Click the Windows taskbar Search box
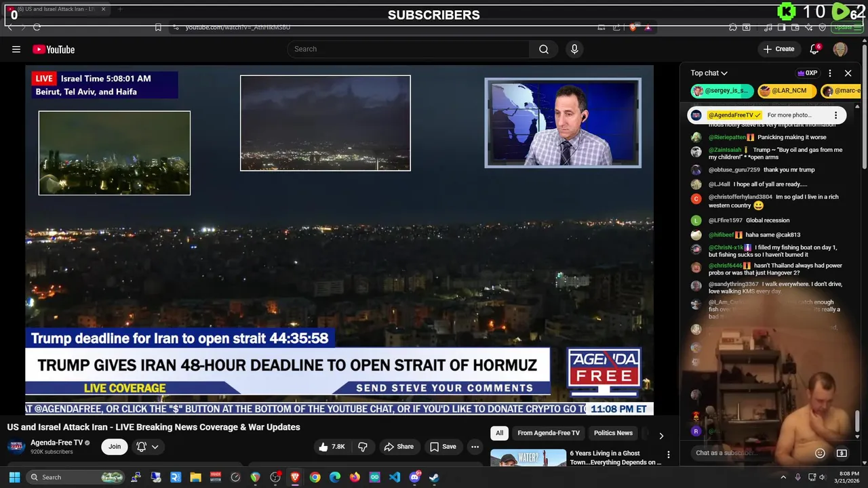This screenshot has width=868, height=488. click(76, 477)
